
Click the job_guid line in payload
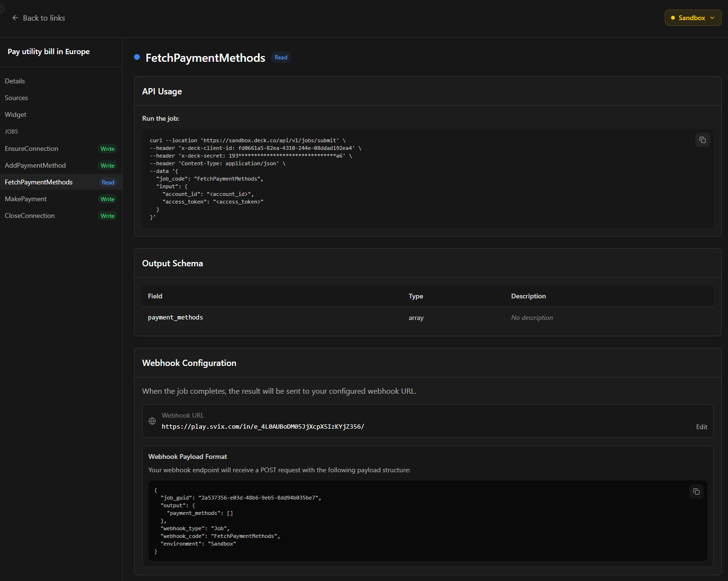tap(241, 498)
